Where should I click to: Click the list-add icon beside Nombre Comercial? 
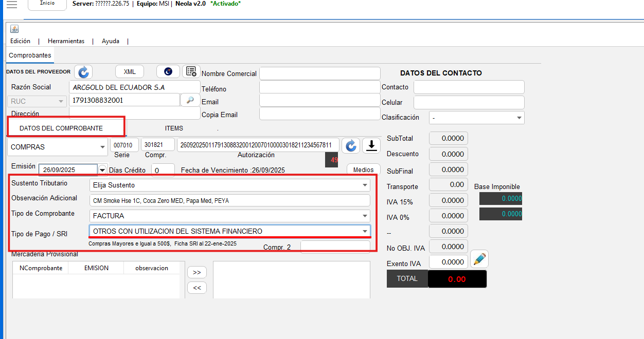[191, 72]
